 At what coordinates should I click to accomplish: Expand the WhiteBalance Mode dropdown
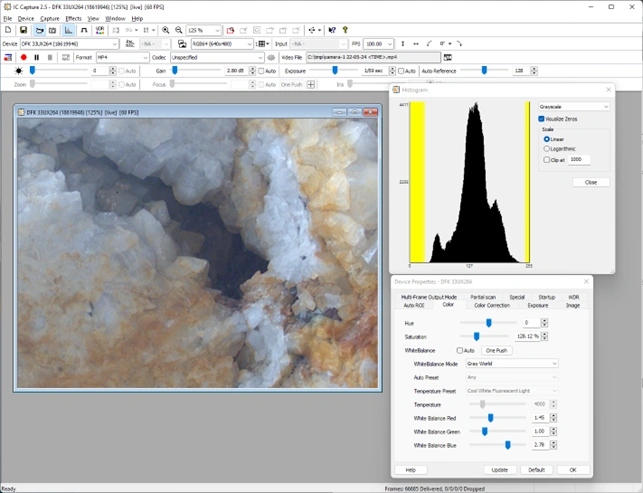pos(512,364)
